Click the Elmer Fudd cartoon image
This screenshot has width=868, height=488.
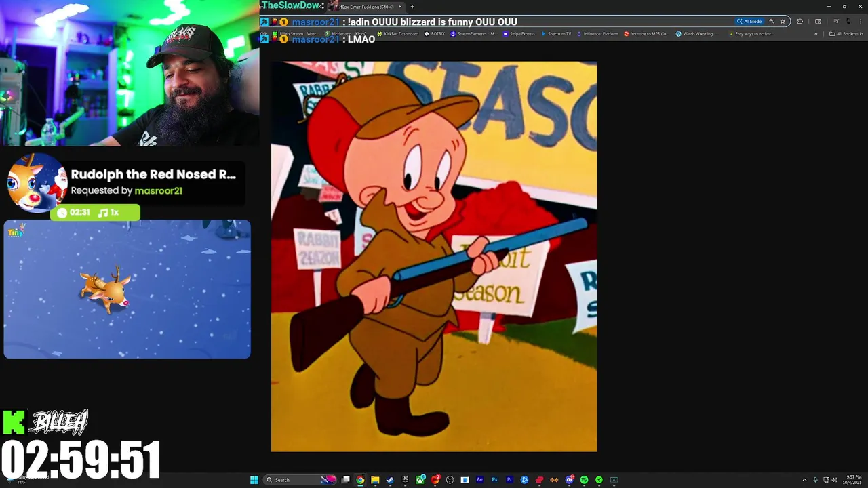click(434, 257)
